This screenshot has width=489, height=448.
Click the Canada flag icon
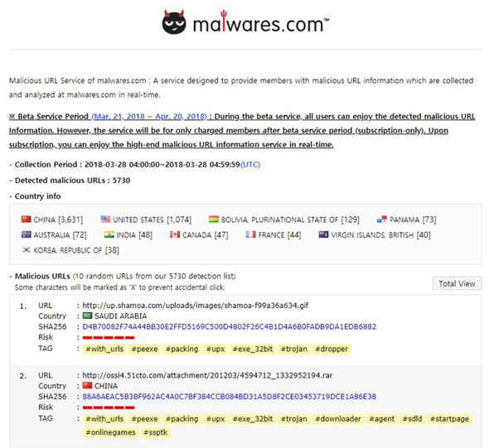coord(175,234)
